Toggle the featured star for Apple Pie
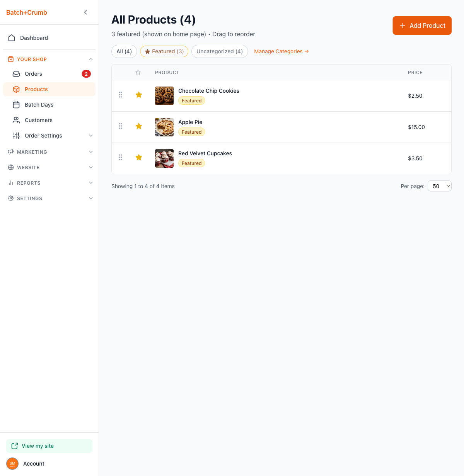 [x=139, y=126]
